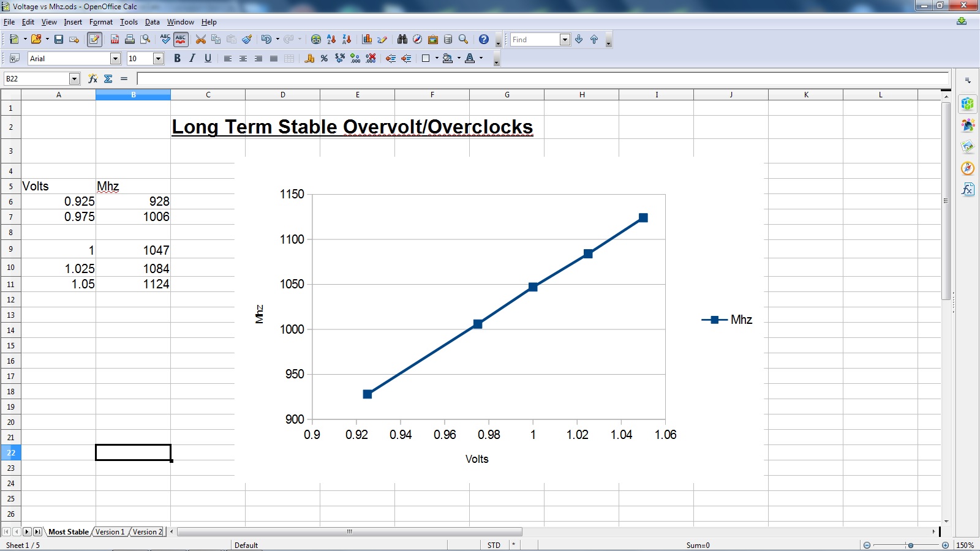
Task: Expand the font name dropdown
Action: (115, 58)
